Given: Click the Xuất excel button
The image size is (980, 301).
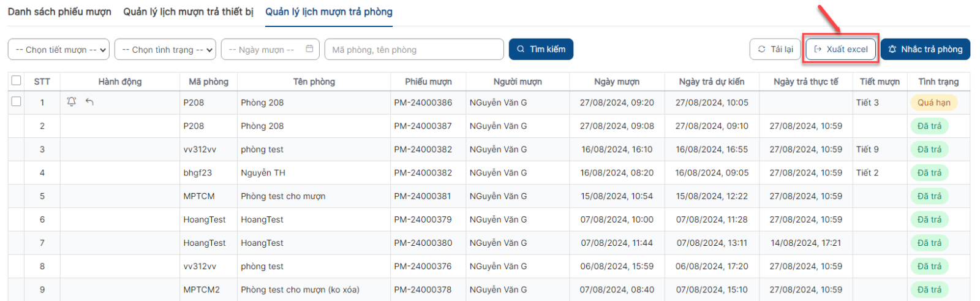Looking at the screenshot, I should click(841, 49).
